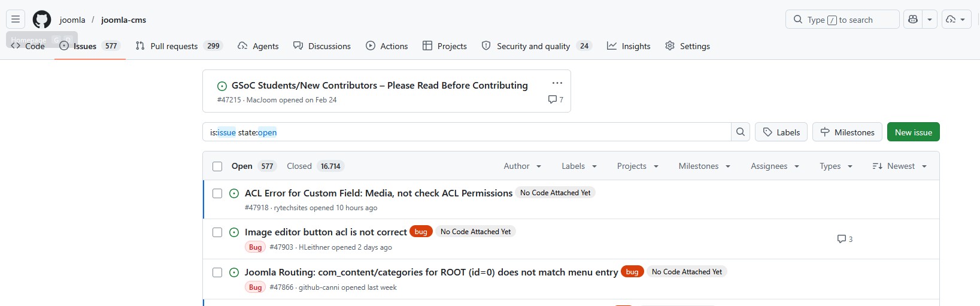
Task: Expand the Milestones filter dropdown
Action: pyautogui.click(x=704, y=166)
